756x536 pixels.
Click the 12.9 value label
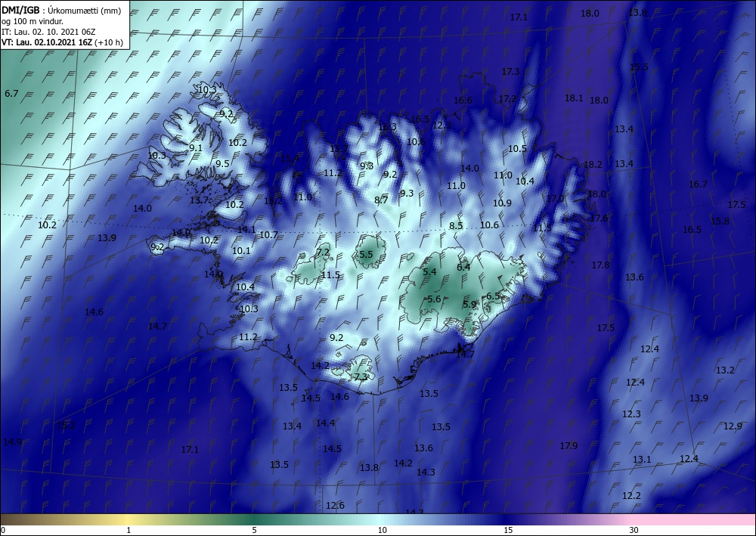tap(733, 426)
